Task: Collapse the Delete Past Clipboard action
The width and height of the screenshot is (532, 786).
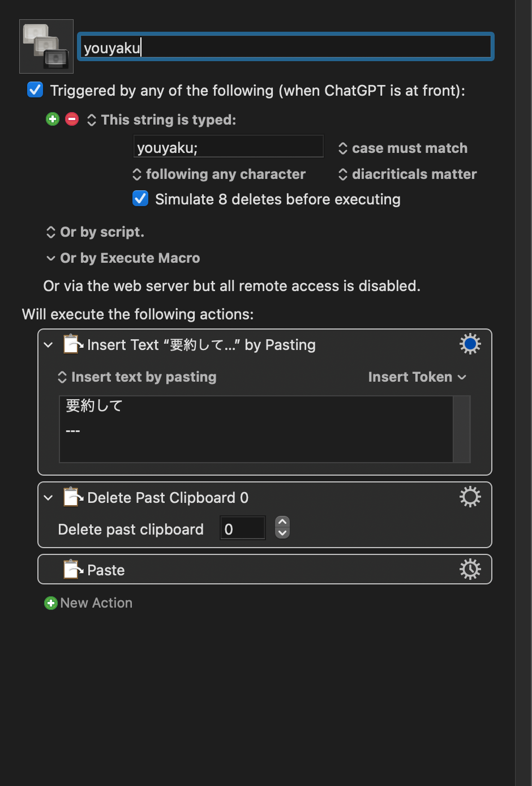Action: click(x=48, y=497)
